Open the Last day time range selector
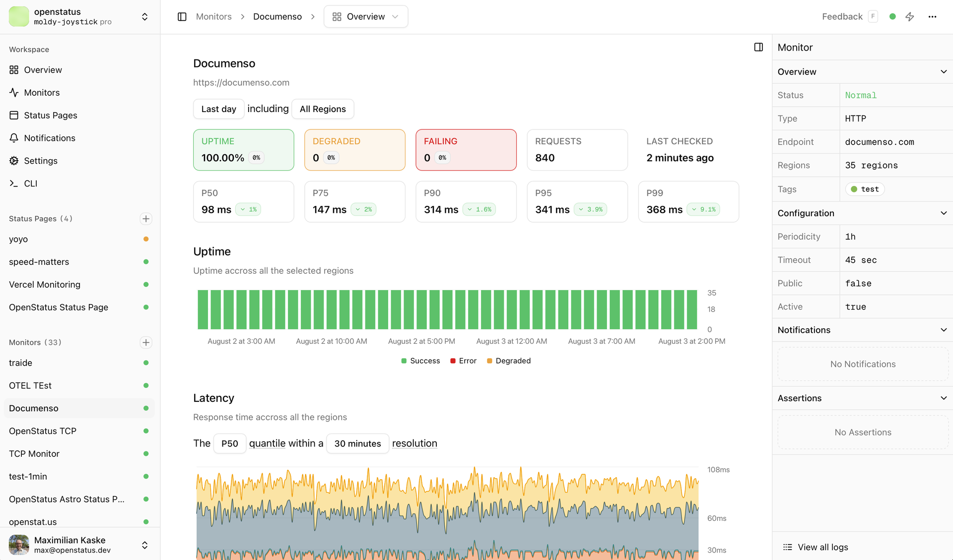 click(218, 109)
